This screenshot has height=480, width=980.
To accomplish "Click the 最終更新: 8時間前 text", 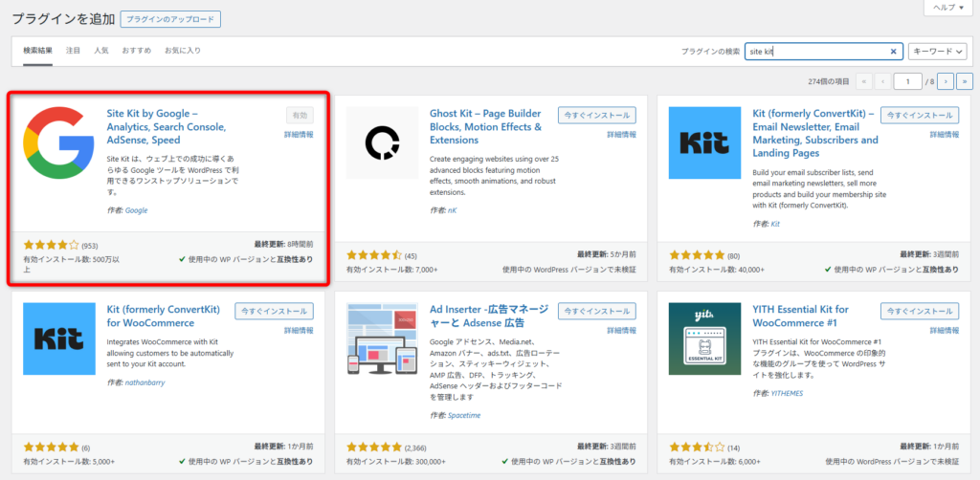I will (283, 245).
